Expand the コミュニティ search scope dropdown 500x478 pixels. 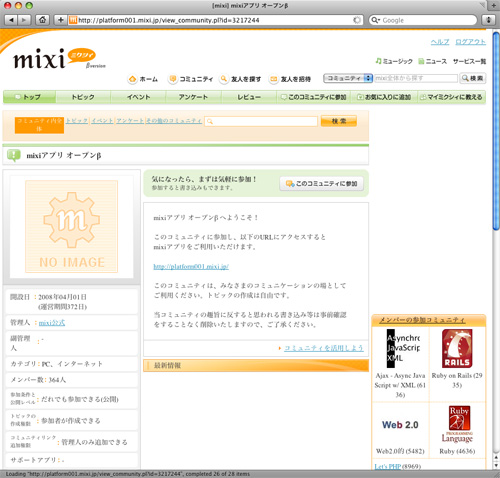[348, 78]
